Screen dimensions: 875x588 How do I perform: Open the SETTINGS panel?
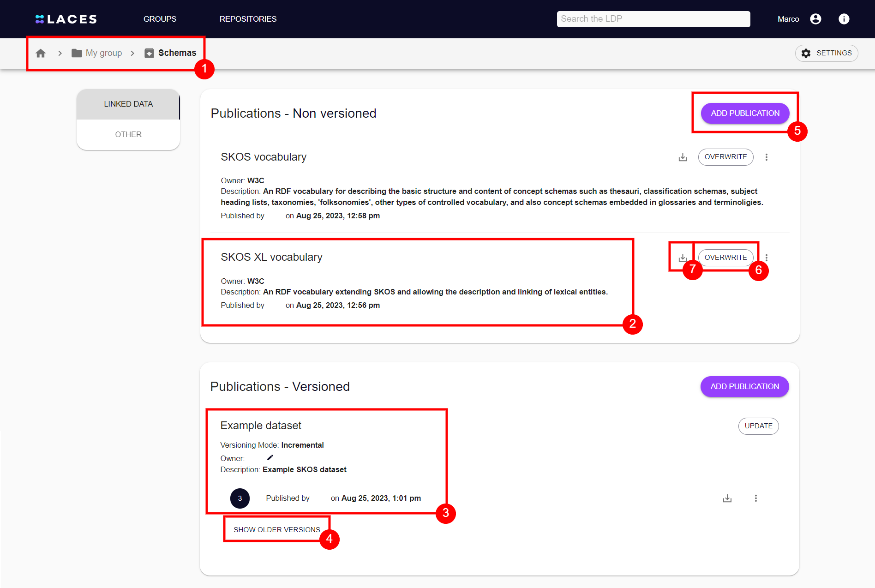[x=826, y=53]
